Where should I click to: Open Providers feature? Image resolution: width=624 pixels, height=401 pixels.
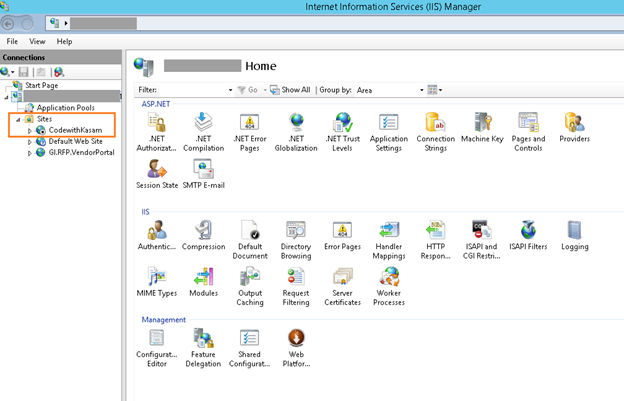574,128
